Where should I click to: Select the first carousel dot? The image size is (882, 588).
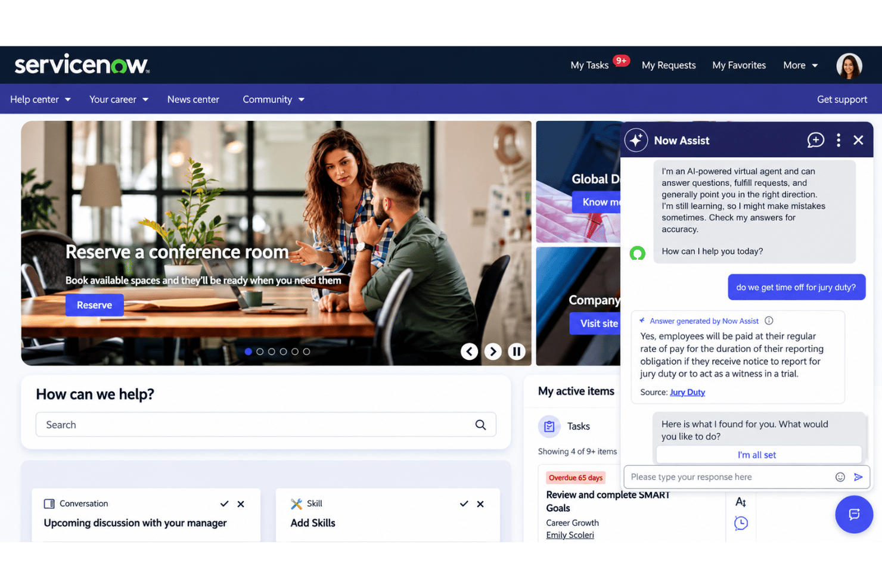coord(248,351)
